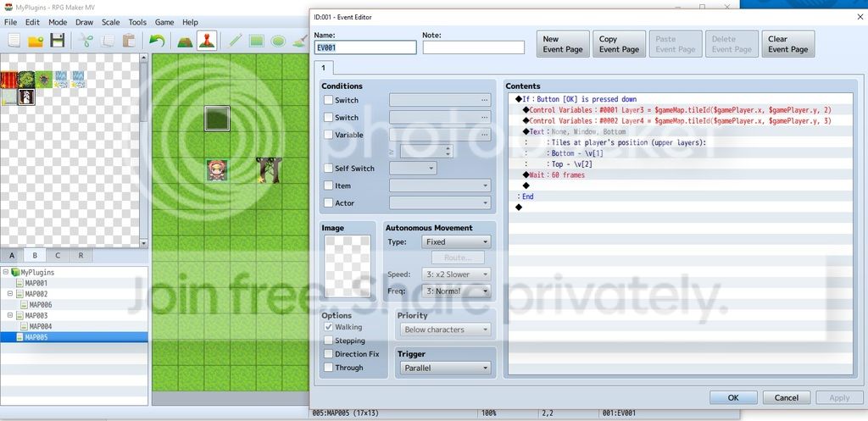Open the Mode menu

pos(58,22)
